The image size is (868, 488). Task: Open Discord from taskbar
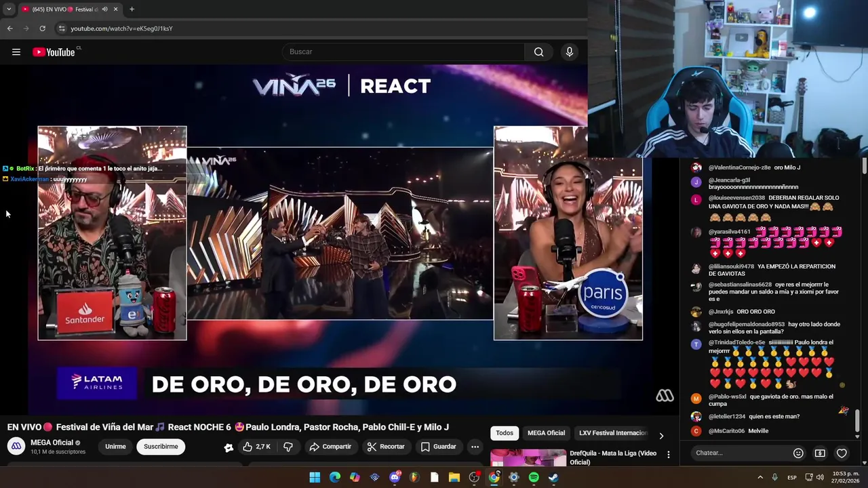395,477
